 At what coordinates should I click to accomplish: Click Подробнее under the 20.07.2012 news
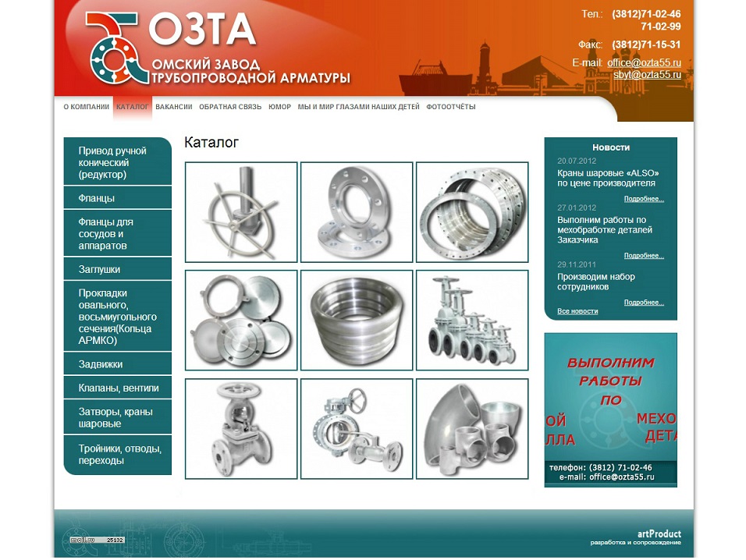(645, 199)
